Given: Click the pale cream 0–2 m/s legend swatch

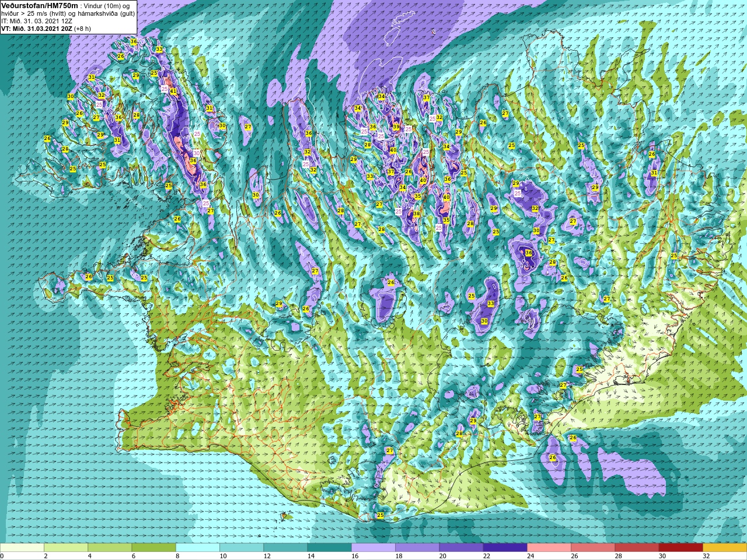Looking at the screenshot, I should 22,548.
